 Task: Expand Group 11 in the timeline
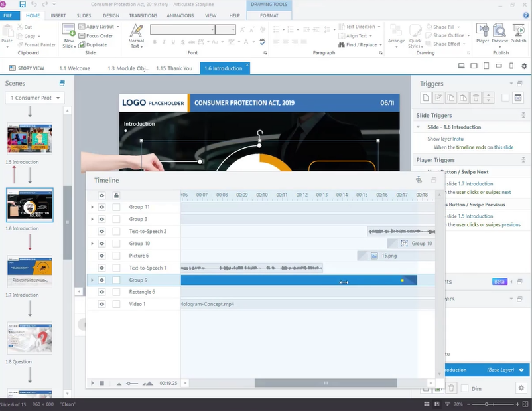click(92, 207)
